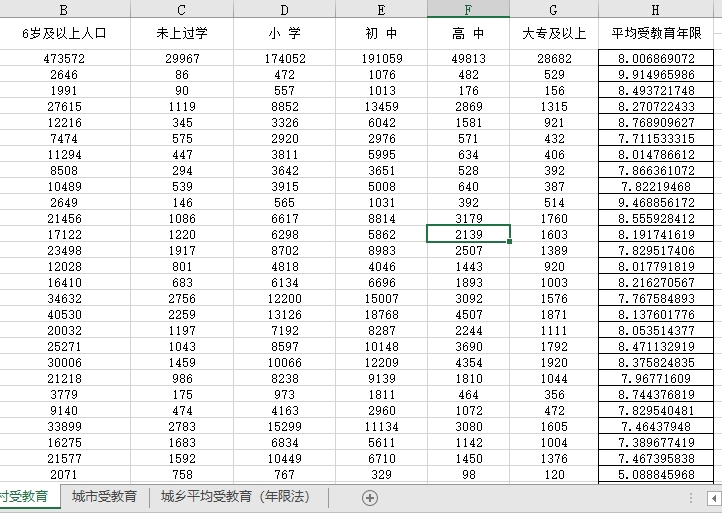
Task: Click the 平均受教育年限 header cell
Action: point(656,33)
